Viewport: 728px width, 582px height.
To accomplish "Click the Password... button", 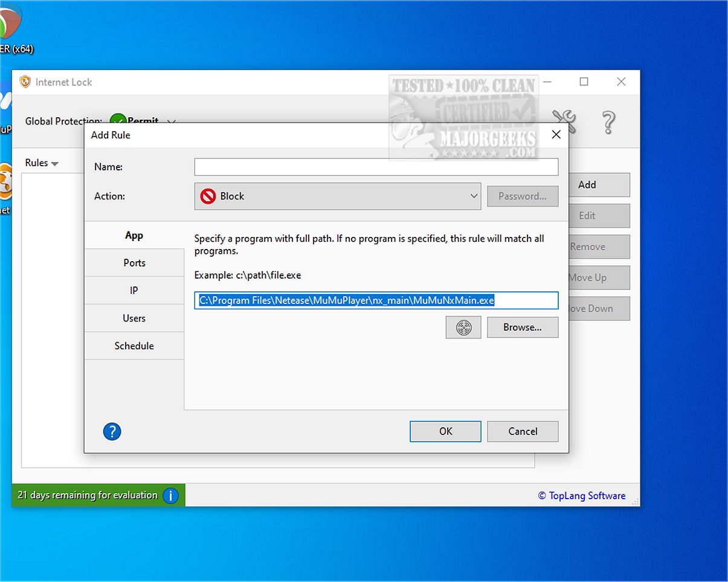I will pos(523,196).
